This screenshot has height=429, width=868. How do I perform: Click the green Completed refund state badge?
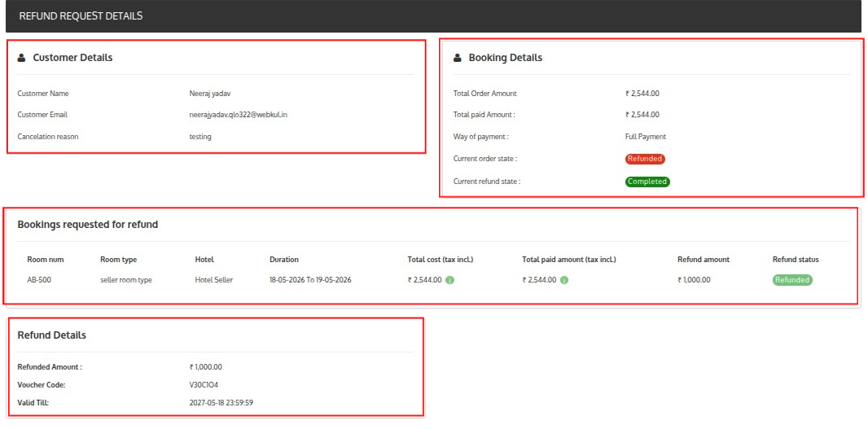[x=647, y=182]
